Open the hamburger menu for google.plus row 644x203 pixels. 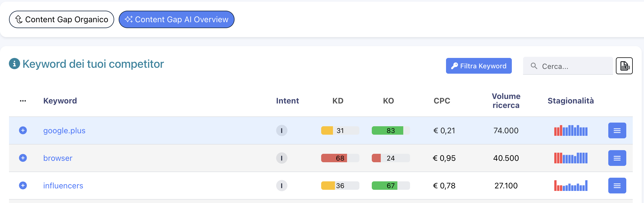tap(617, 130)
